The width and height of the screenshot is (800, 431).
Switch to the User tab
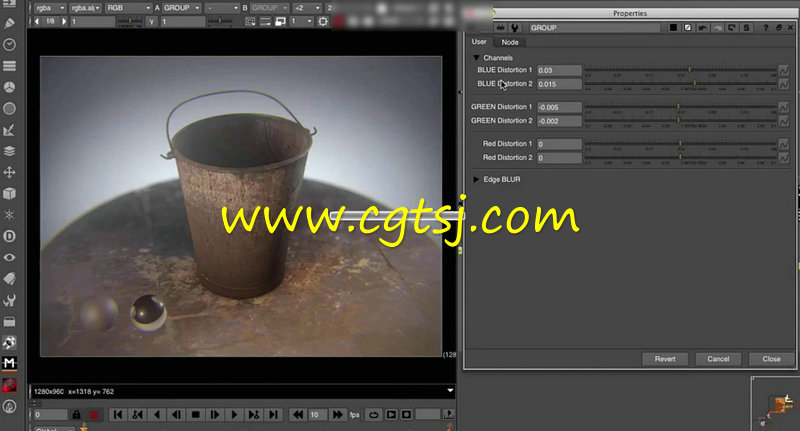point(479,42)
